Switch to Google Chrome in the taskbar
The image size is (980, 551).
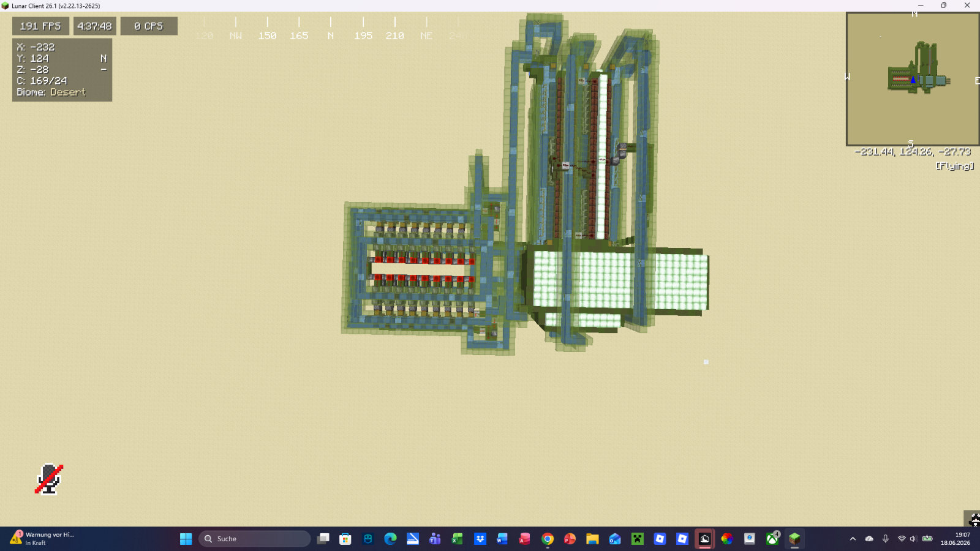[x=548, y=539]
